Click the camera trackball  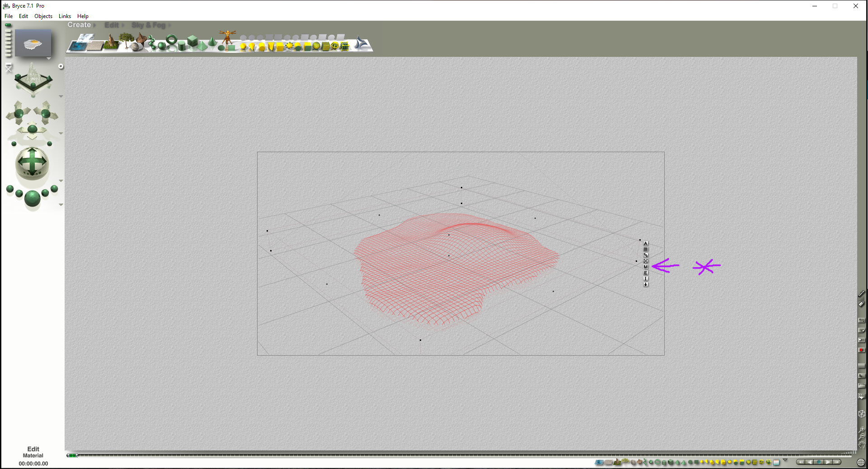(32, 163)
